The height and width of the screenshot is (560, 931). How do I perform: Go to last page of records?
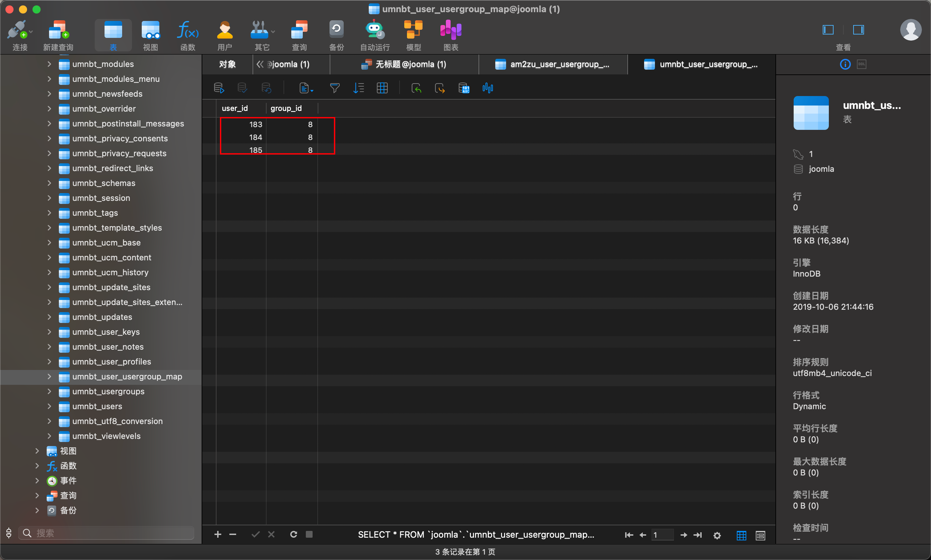tap(698, 535)
